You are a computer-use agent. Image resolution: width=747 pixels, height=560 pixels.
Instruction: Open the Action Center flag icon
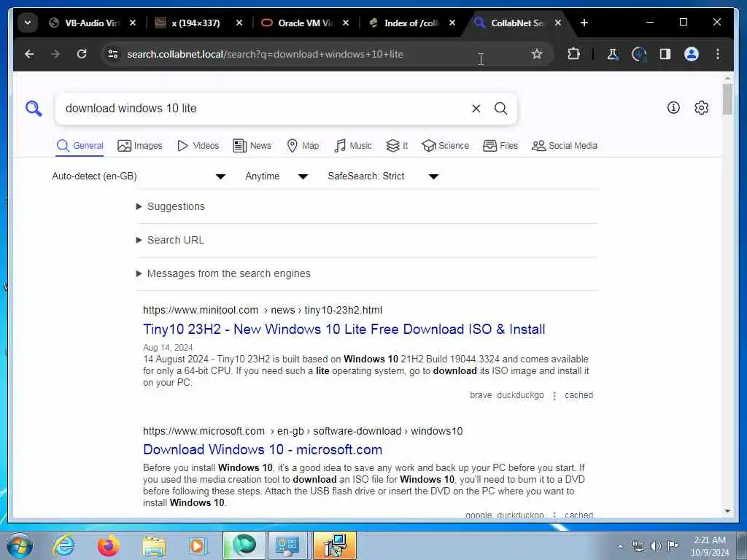pyautogui.click(x=673, y=546)
